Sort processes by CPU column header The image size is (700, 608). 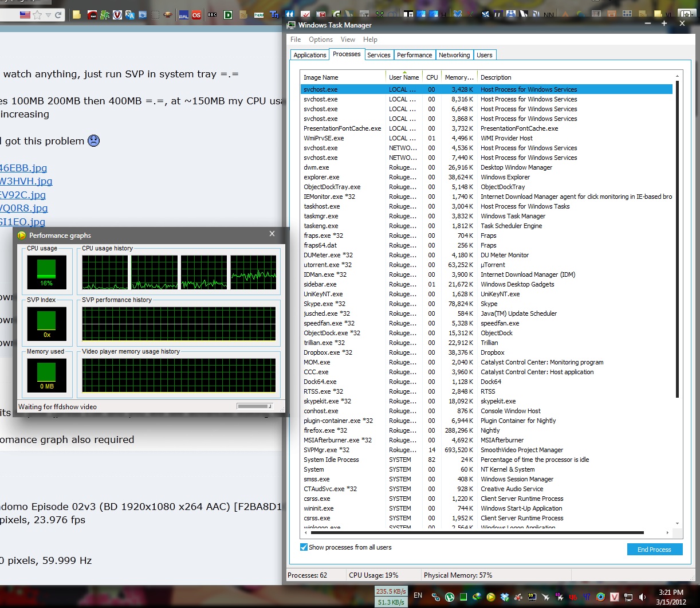coord(432,77)
